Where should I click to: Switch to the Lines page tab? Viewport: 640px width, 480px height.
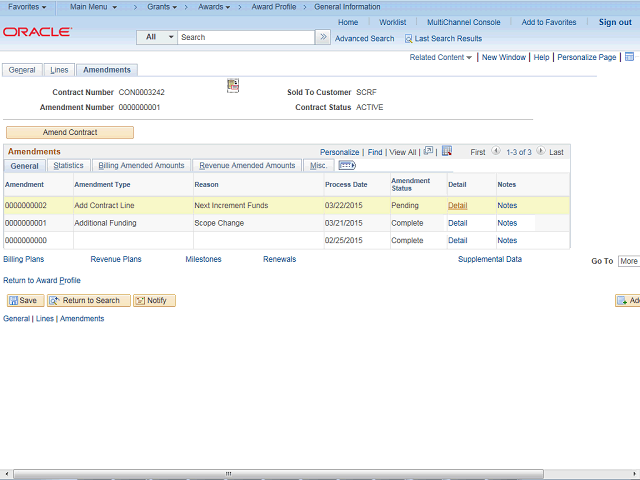coord(59,70)
